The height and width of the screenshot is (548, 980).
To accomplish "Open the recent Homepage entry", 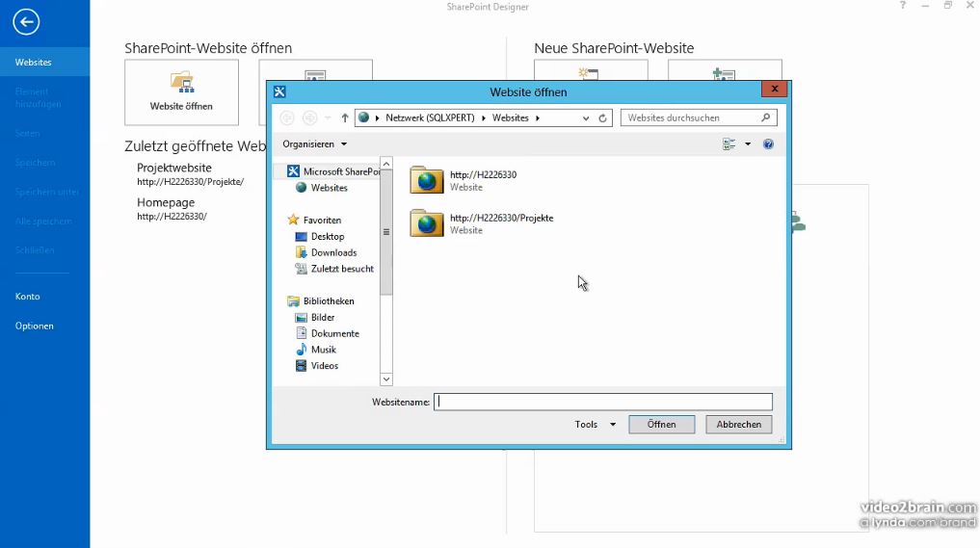I will [172, 209].
